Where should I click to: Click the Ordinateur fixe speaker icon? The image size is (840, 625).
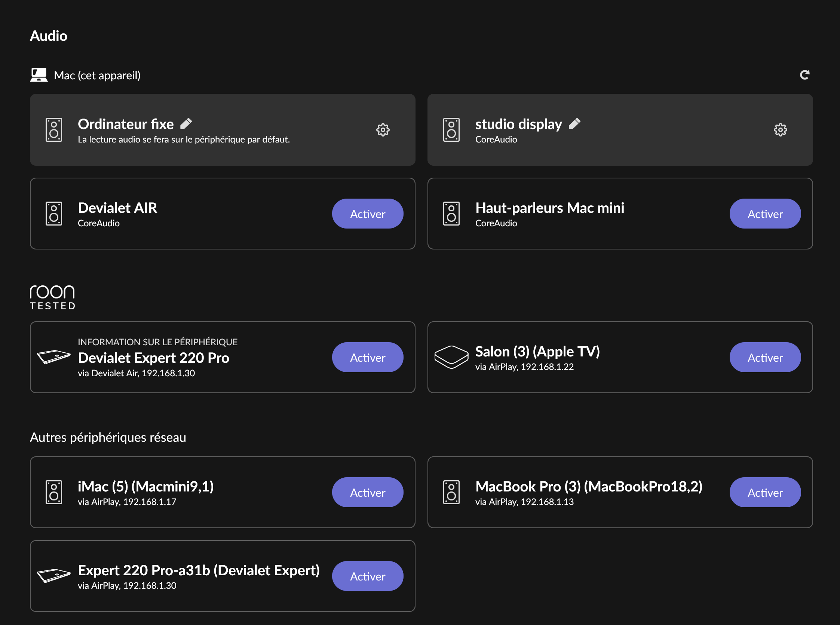(54, 130)
